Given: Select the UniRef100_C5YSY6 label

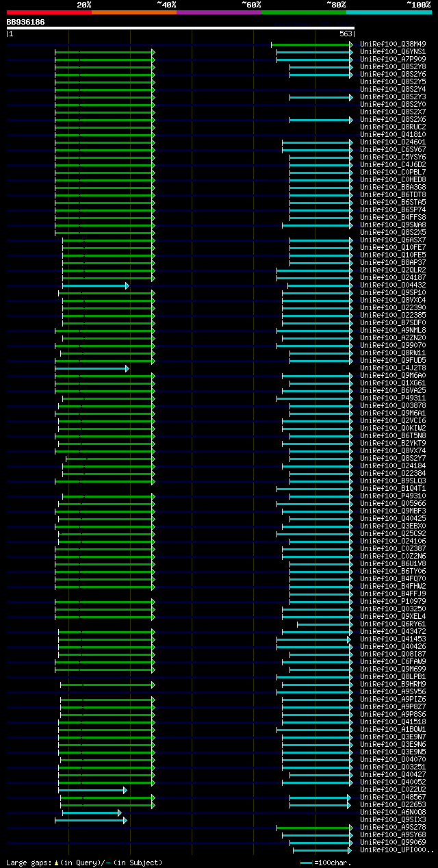Looking at the screenshot, I should pyautogui.click(x=394, y=157).
